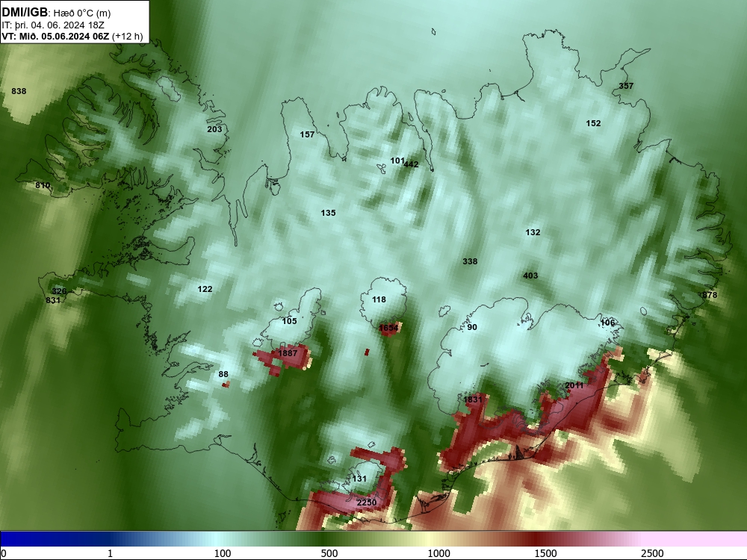Click the value 2011 on the map
The width and height of the screenshot is (747, 560).
click(574, 385)
